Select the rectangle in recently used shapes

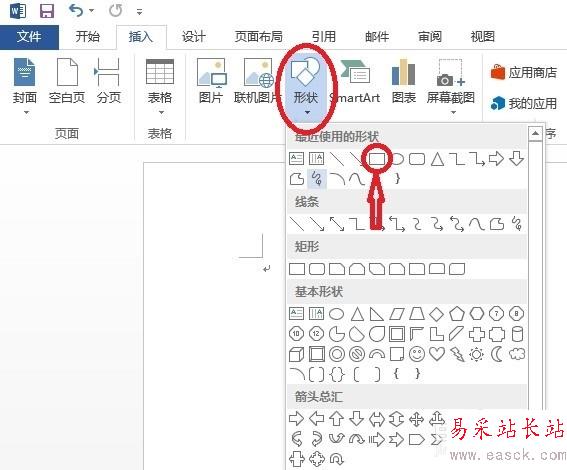point(377,159)
